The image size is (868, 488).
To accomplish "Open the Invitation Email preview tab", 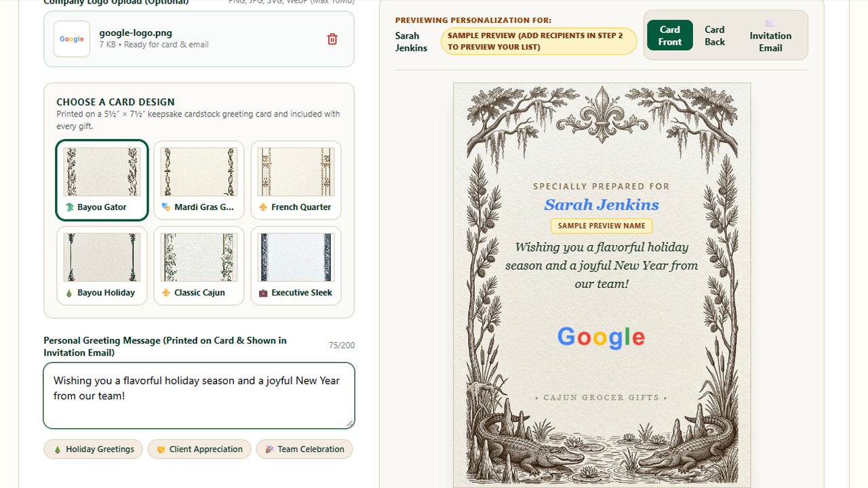I will click(x=770, y=36).
